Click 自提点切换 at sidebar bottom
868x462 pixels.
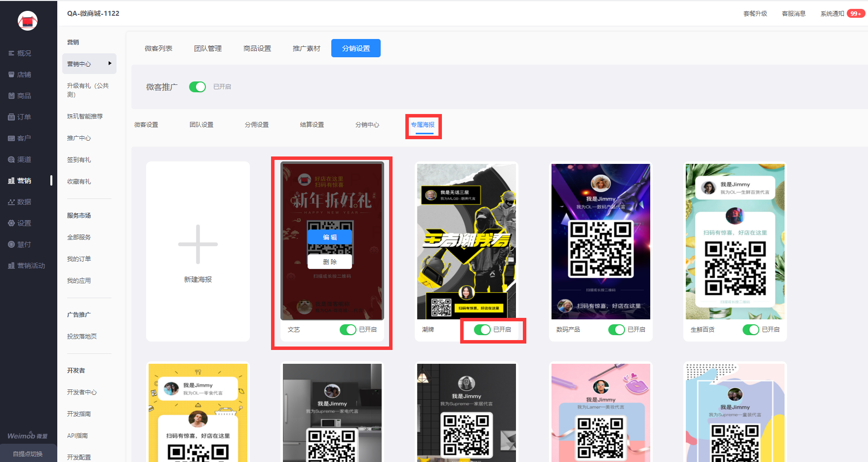click(28, 454)
